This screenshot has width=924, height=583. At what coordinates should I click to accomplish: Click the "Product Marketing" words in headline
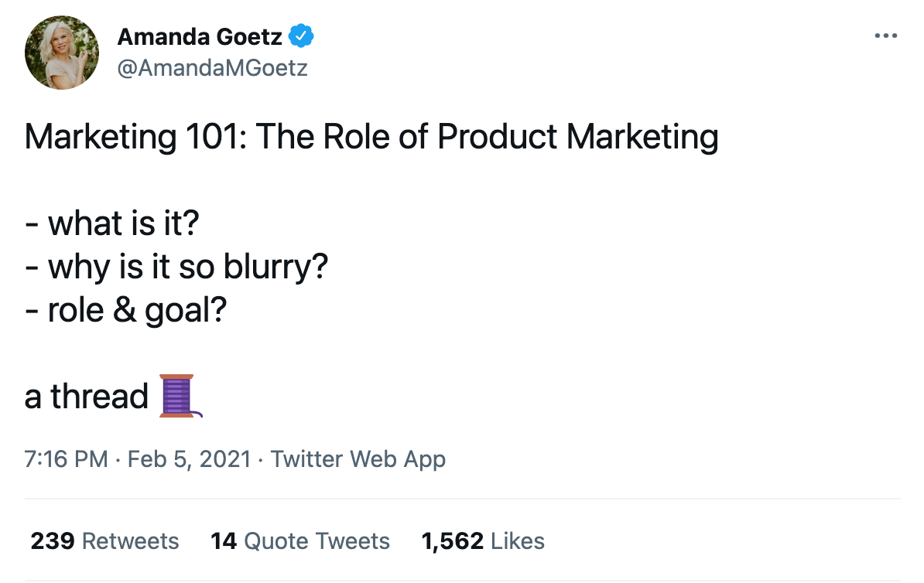(577, 138)
